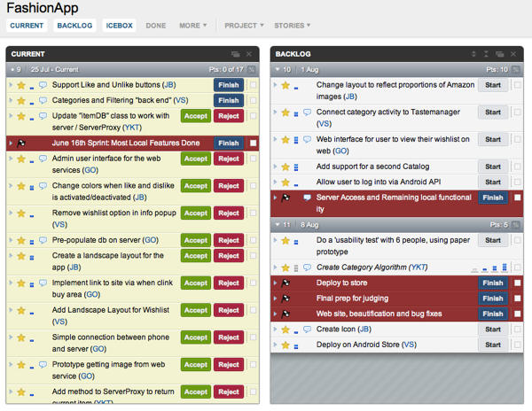Select checkbox for Allow user to log into Android API

click(518, 182)
